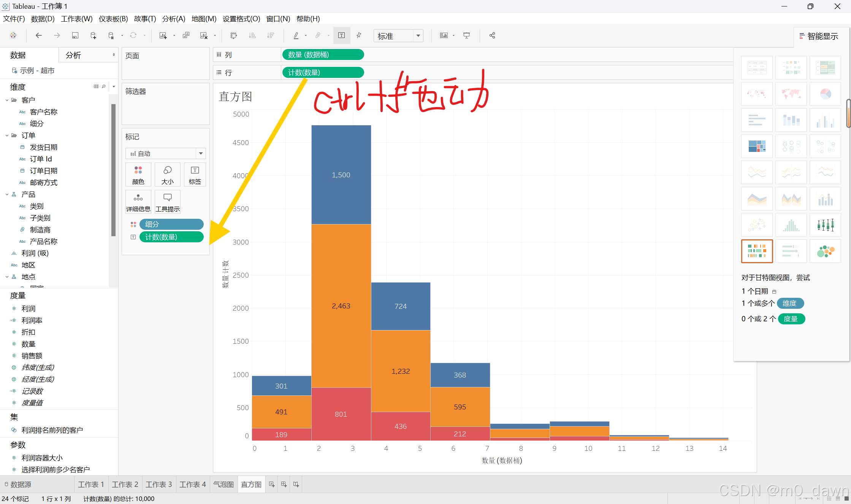Open the 标准 view size dropdown
Image resolution: width=851 pixels, height=504 pixels.
coord(398,36)
